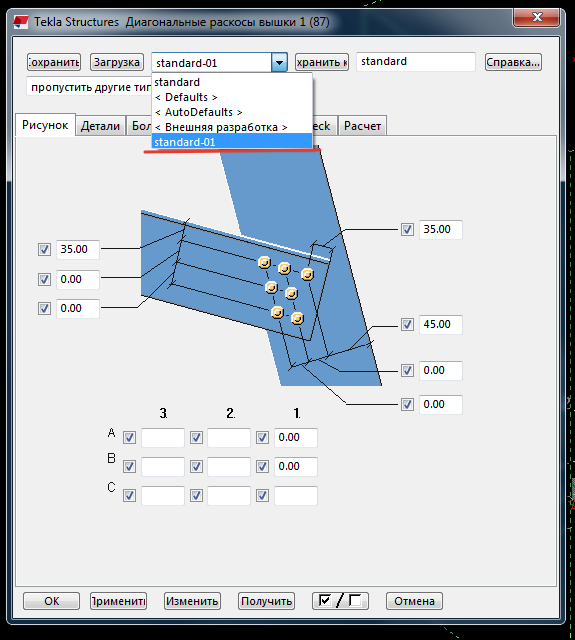Click the Отмена button

point(414,601)
